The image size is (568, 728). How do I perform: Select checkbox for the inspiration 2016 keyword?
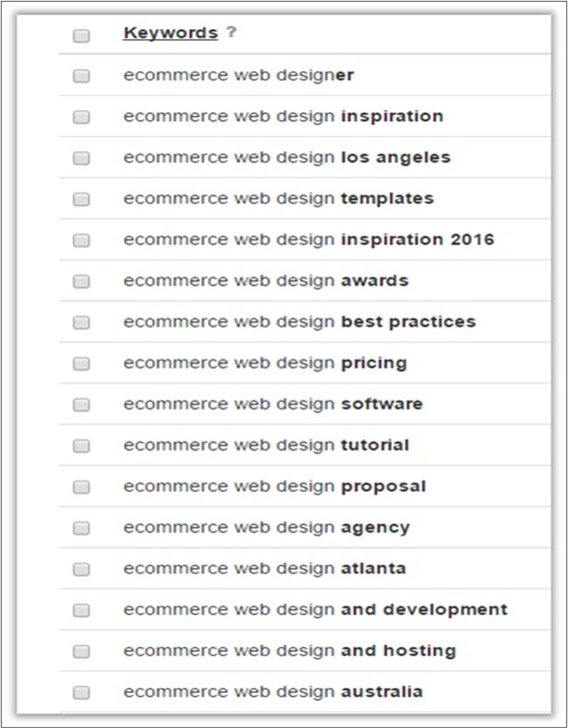81,241
